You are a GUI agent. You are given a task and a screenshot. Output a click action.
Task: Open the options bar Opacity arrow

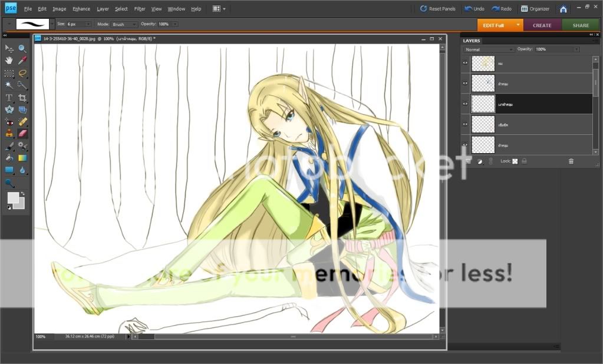click(x=176, y=24)
